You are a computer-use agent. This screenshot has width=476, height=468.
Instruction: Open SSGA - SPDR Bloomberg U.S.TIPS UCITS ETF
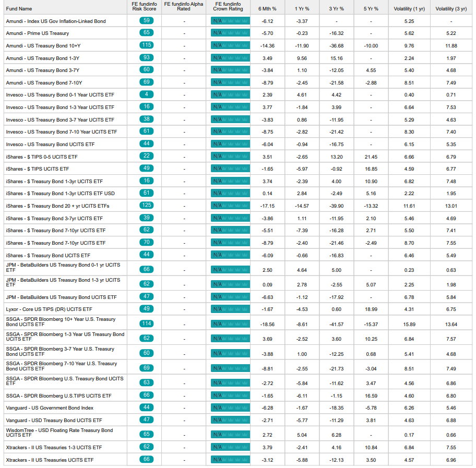[58, 396]
